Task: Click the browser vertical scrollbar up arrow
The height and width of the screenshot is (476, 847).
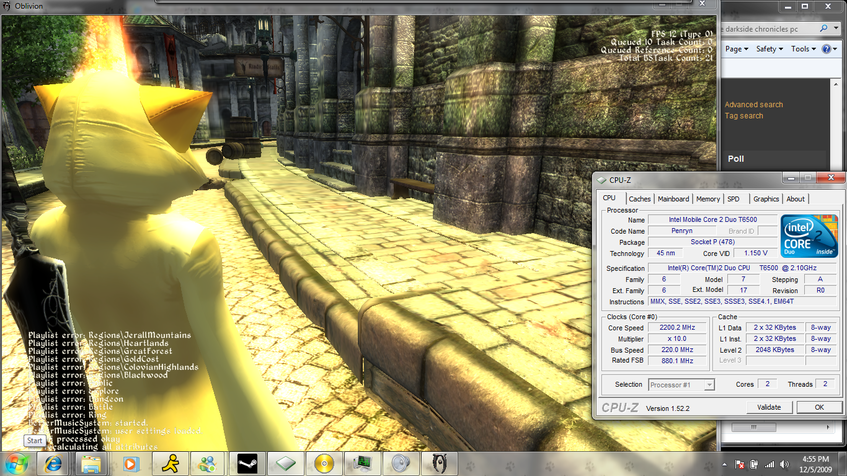Action: [x=836, y=85]
